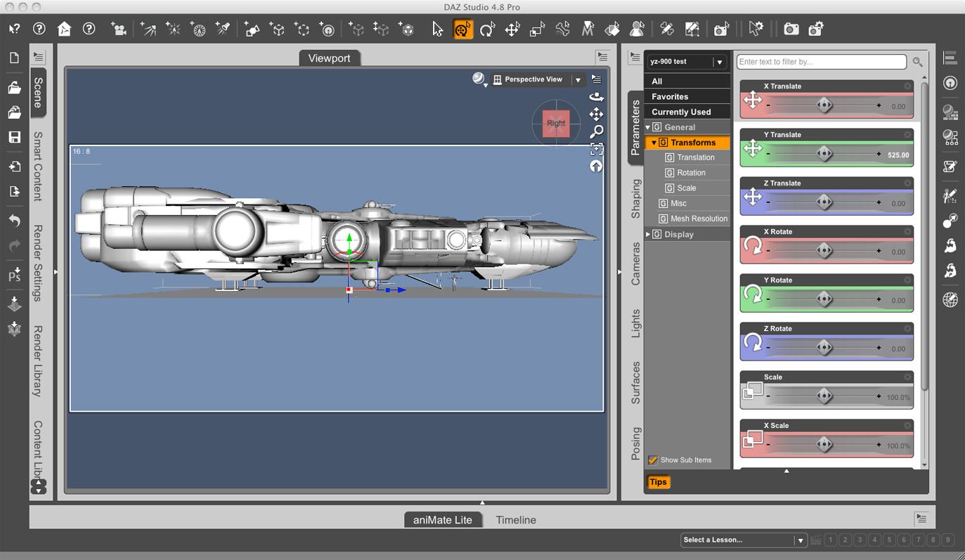The height and width of the screenshot is (560, 965).
Task: Select the Currently Used category
Action: click(x=687, y=112)
